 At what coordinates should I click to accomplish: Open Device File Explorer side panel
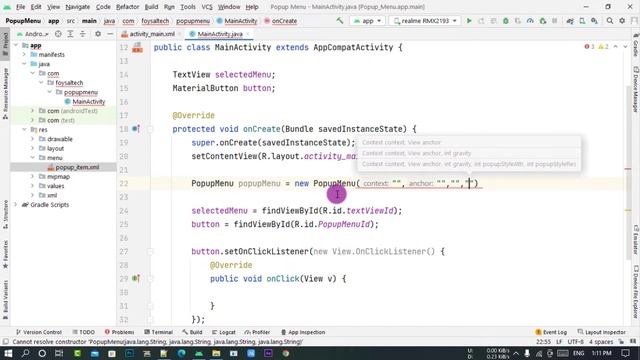coord(636,292)
